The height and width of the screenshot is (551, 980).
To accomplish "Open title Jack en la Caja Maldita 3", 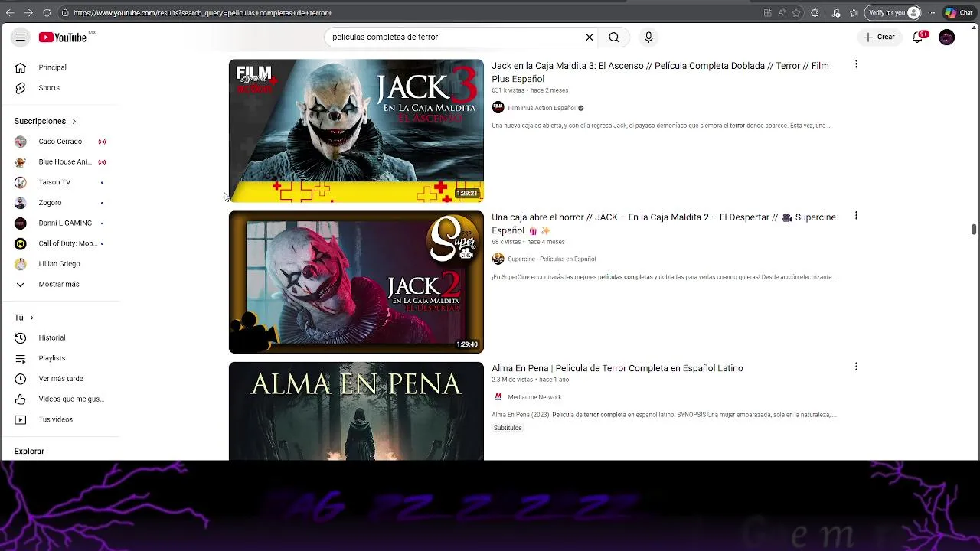I will point(660,72).
